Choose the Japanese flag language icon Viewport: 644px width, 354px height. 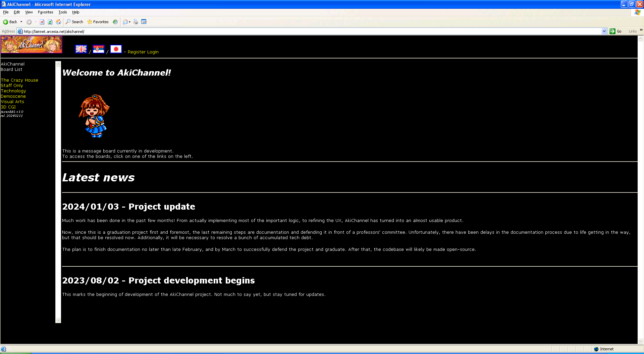coord(116,49)
